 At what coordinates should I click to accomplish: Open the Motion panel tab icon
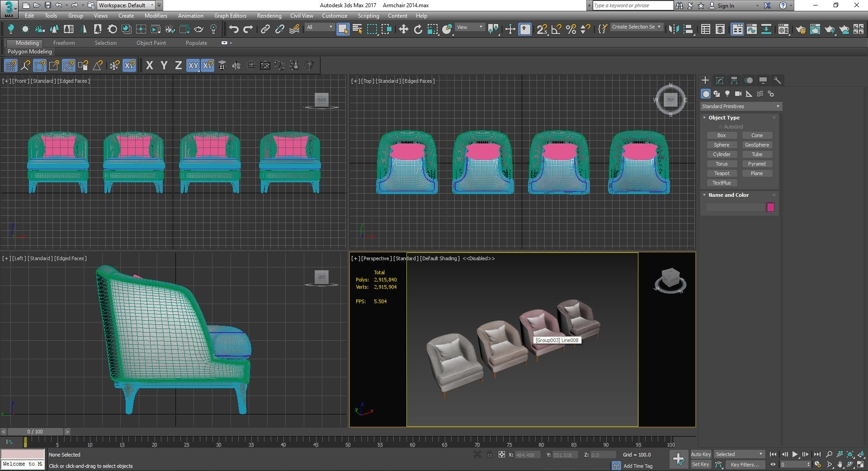click(x=749, y=81)
